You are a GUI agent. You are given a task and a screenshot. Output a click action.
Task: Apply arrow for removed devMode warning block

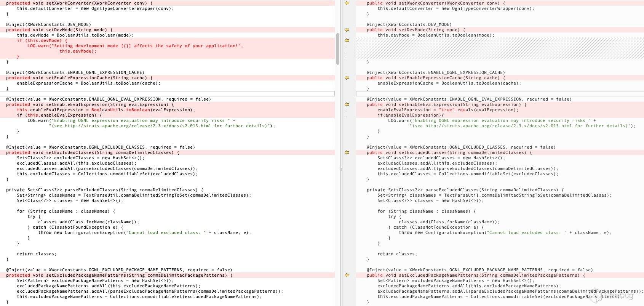pos(347,40)
